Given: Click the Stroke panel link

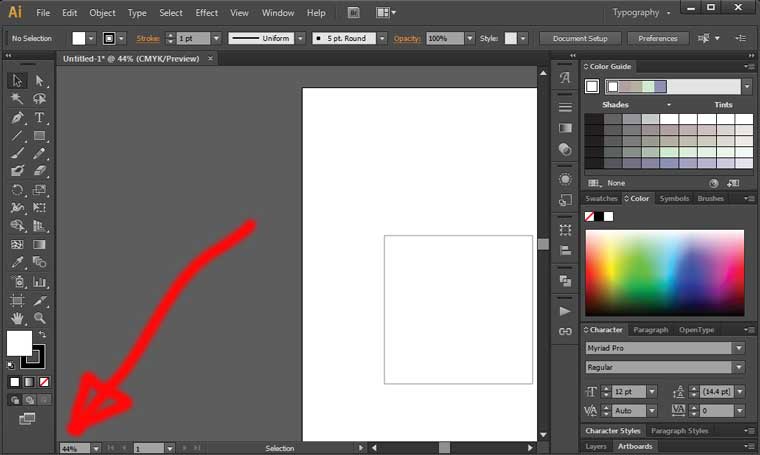Looking at the screenshot, I should pyautogui.click(x=148, y=38).
